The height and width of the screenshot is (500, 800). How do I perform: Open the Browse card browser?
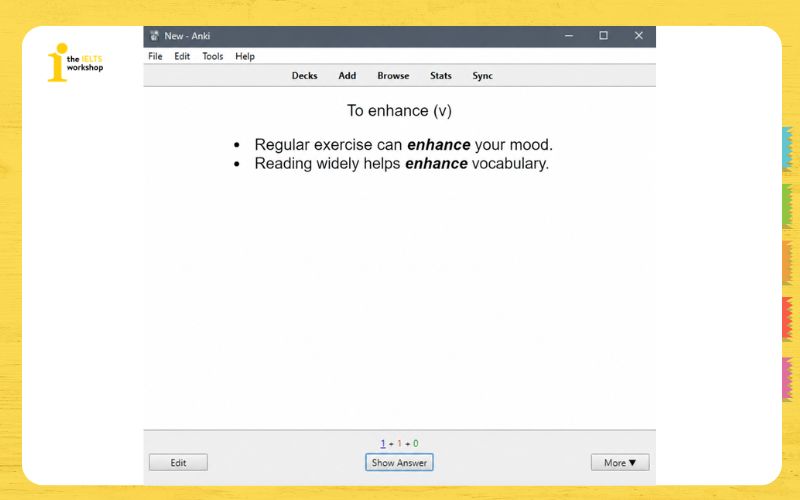point(393,76)
